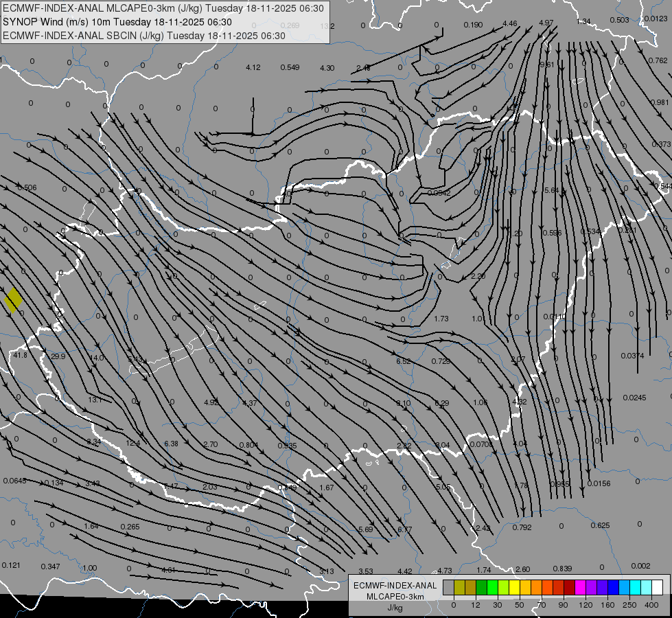Click the map value '0.792'
672x618 pixels.
coord(522,527)
